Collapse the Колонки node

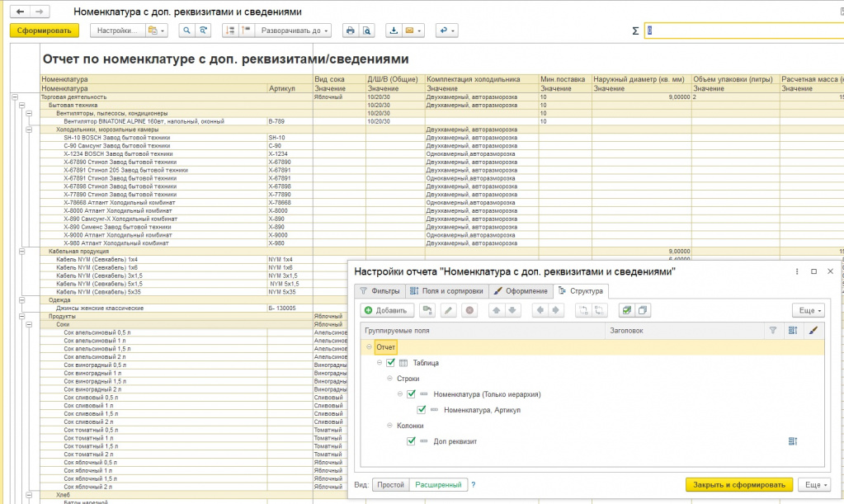click(389, 426)
